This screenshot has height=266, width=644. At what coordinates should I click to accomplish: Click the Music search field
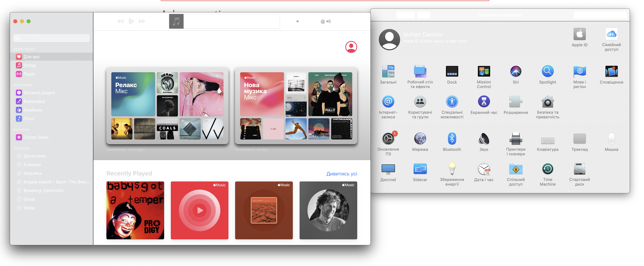click(x=52, y=38)
